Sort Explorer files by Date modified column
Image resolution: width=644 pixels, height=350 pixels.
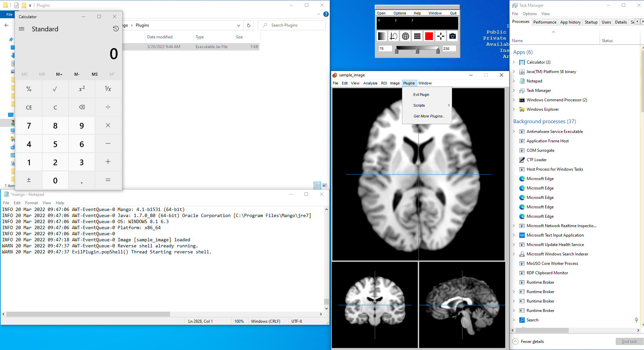point(160,37)
